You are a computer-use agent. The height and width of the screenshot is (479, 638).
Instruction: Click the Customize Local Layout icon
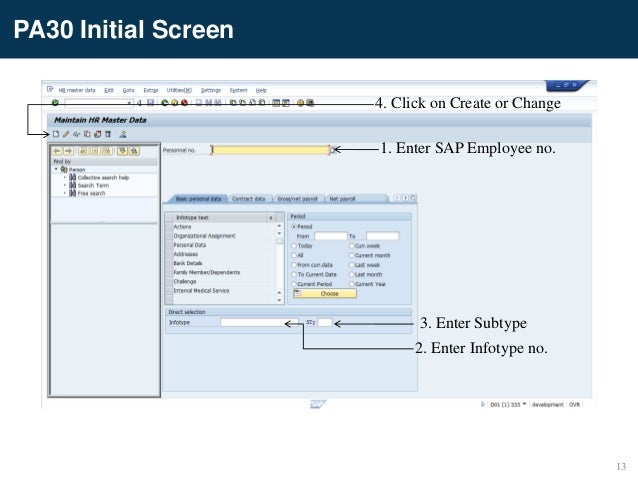pos(310,103)
